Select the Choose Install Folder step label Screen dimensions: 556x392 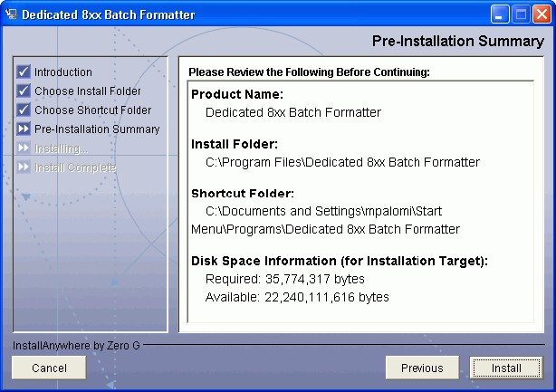[88, 91]
